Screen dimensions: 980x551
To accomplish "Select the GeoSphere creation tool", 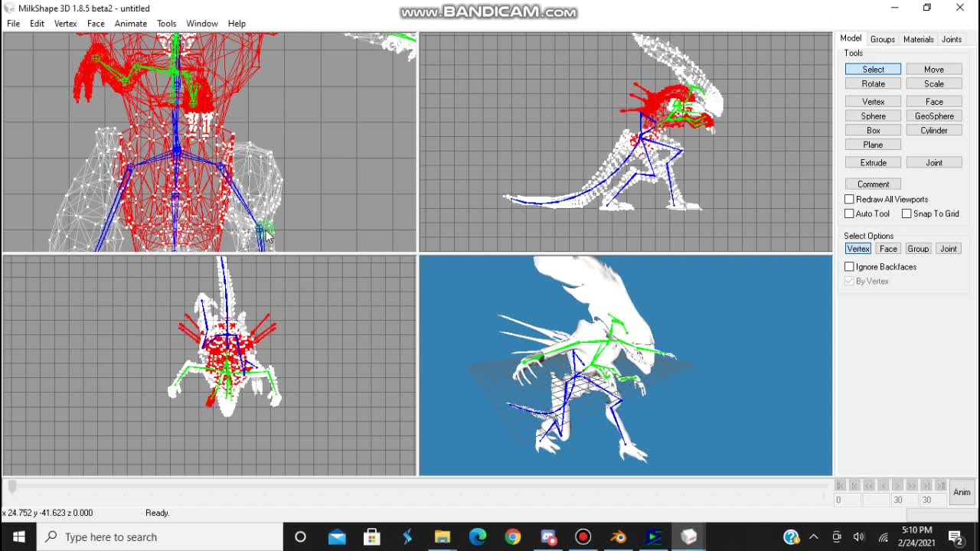I will click(933, 116).
